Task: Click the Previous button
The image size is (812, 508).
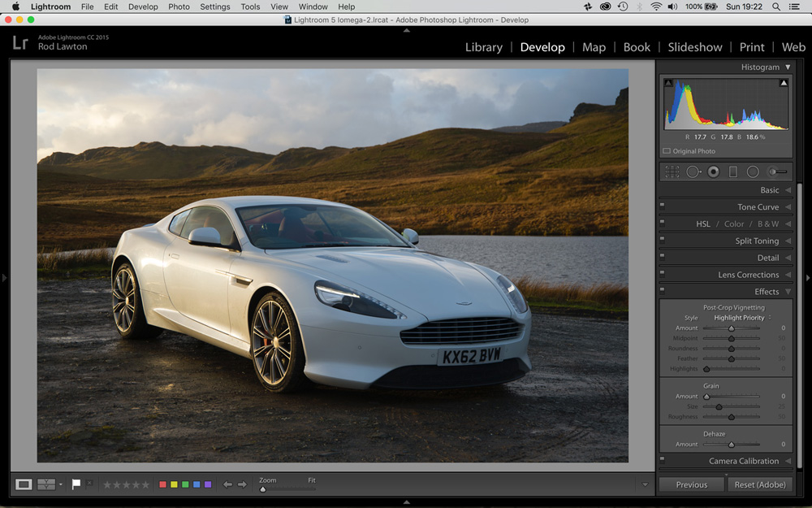Action: (691, 484)
